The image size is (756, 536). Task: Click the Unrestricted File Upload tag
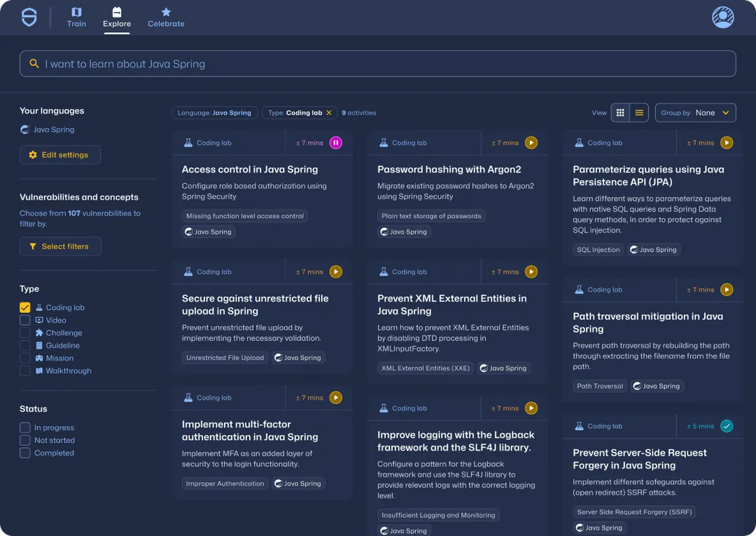click(225, 358)
